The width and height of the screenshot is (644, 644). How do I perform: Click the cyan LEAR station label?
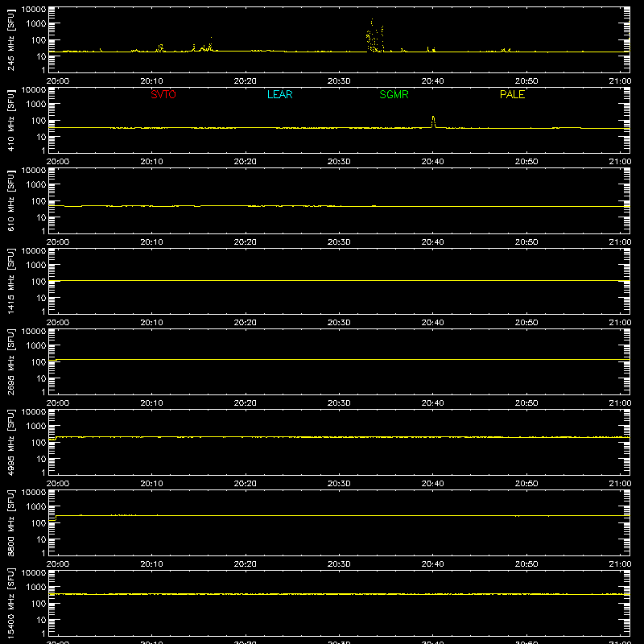tap(279, 94)
